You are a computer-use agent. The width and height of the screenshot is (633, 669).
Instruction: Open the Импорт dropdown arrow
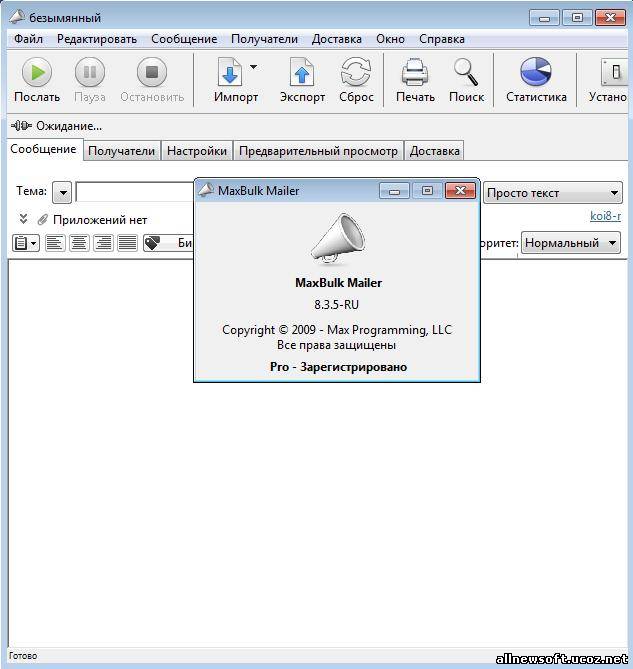tap(253, 67)
